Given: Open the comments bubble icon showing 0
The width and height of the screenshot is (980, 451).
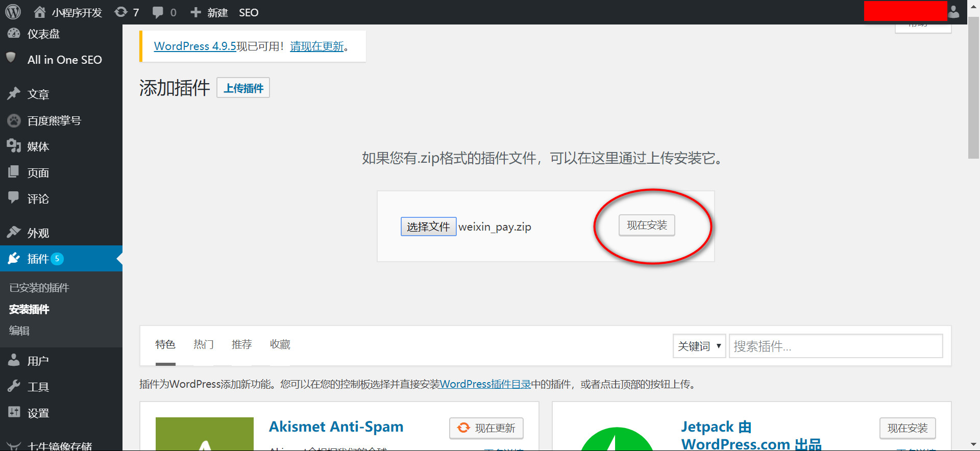Looking at the screenshot, I should [158, 12].
